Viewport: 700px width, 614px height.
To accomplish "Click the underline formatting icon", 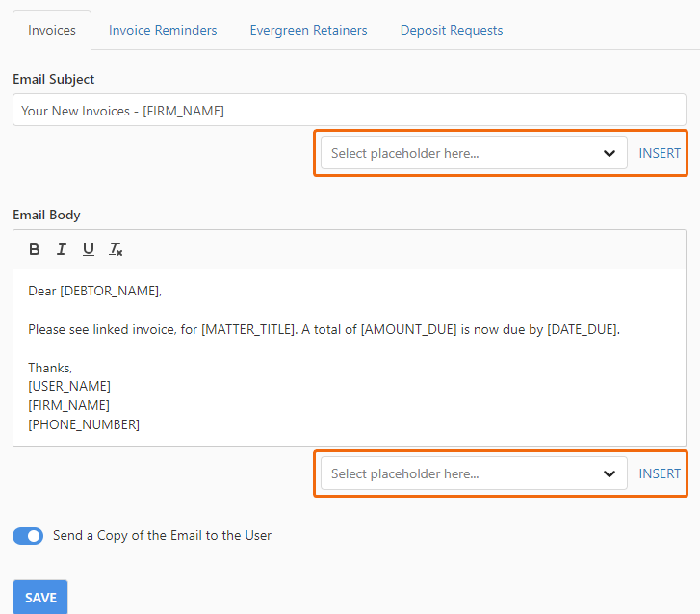I will point(89,249).
